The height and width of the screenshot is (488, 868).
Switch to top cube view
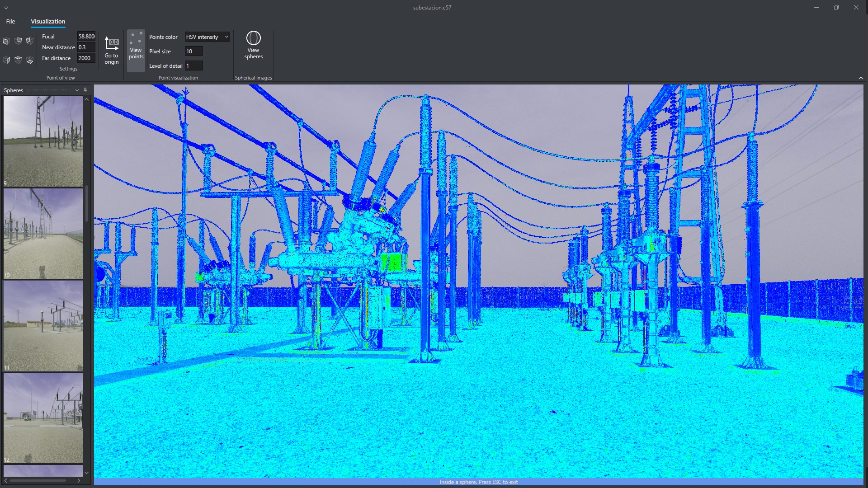tap(18, 60)
